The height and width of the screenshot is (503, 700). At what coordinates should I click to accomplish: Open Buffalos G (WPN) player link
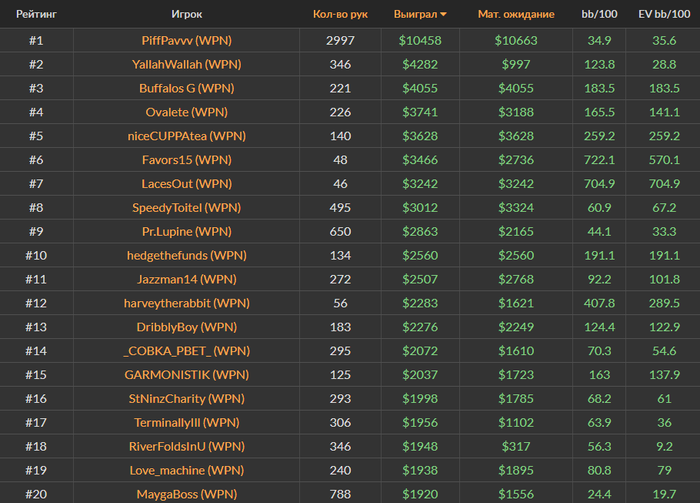pos(187,88)
